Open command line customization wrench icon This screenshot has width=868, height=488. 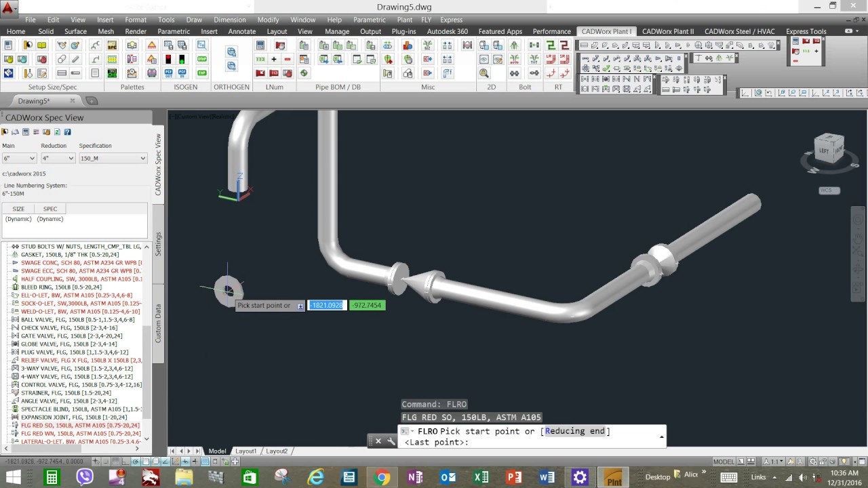[x=391, y=441]
